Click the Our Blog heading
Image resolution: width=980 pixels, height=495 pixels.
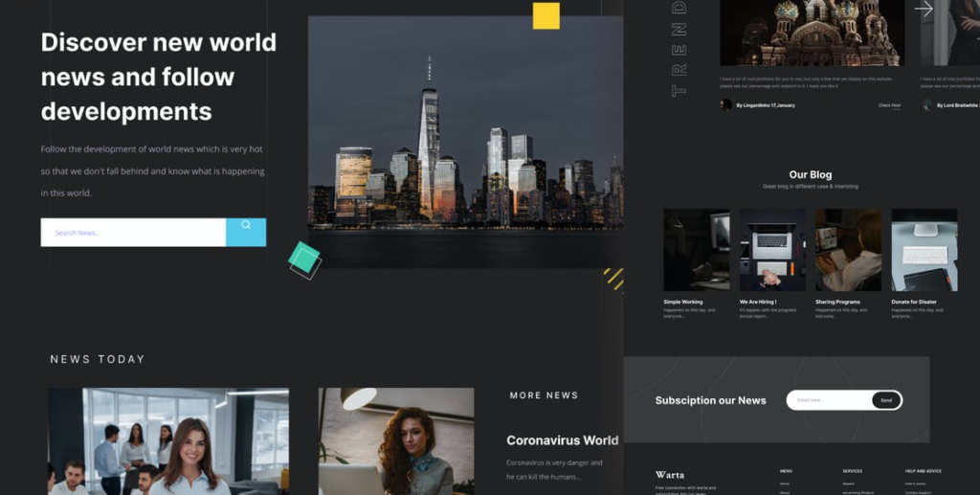810,175
